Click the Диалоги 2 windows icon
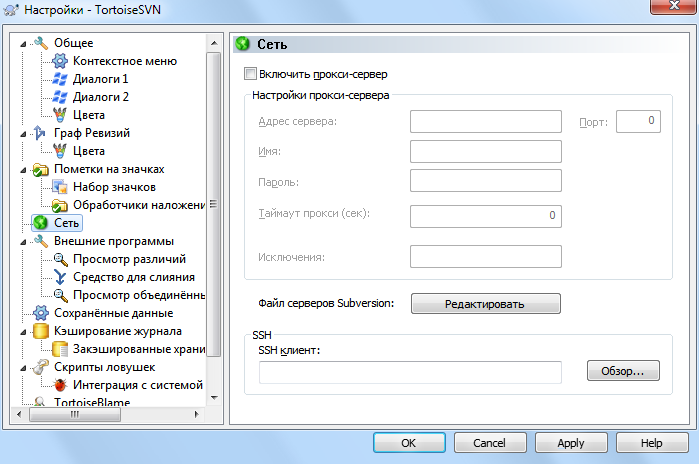The height and width of the screenshot is (464, 699). (x=60, y=97)
